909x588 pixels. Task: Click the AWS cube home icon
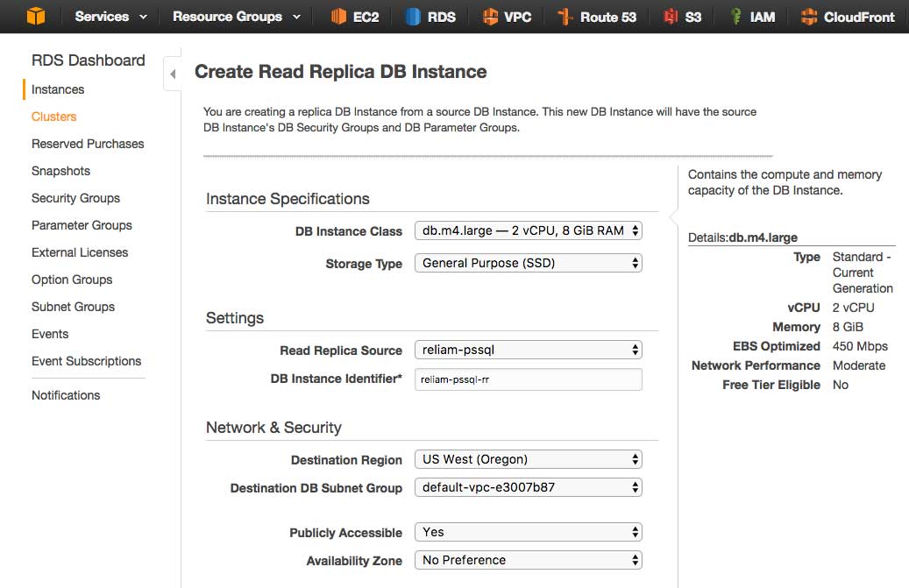35,16
